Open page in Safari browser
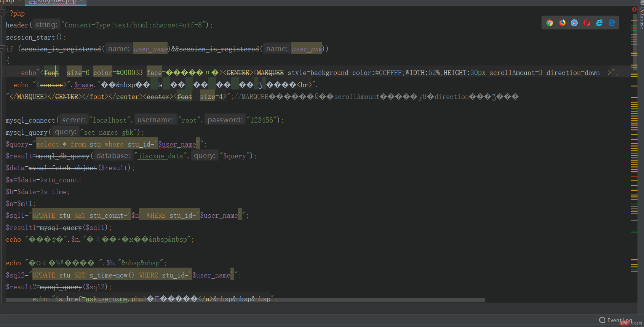The image size is (644, 327). tap(574, 23)
